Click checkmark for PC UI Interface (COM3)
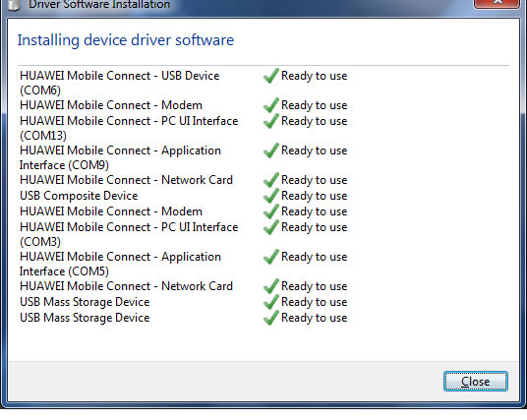 (x=271, y=227)
